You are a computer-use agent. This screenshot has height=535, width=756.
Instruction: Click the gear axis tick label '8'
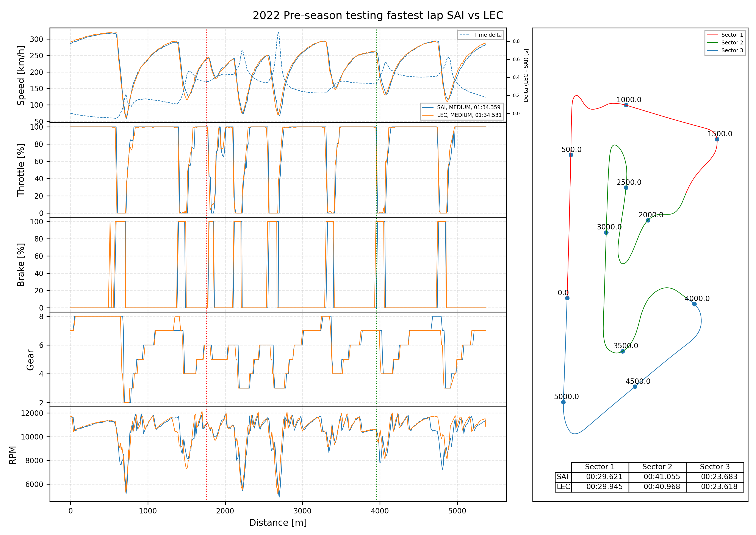pos(41,317)
